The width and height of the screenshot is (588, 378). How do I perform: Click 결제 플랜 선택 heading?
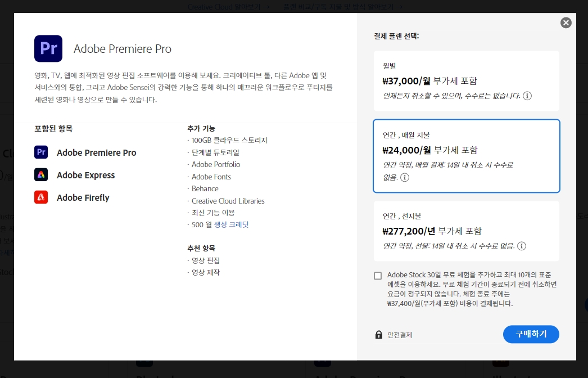tap(396, 36)
